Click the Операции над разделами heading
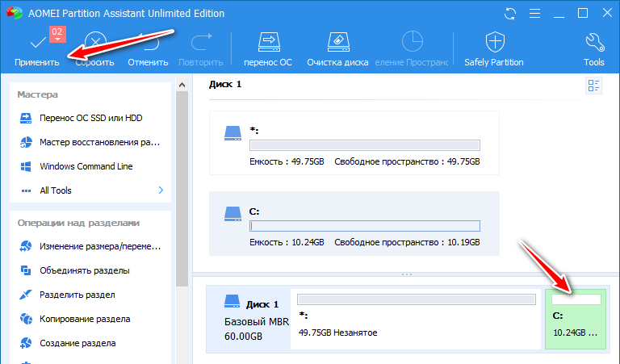This screenshot has width=620, height=364. (78, 223)
